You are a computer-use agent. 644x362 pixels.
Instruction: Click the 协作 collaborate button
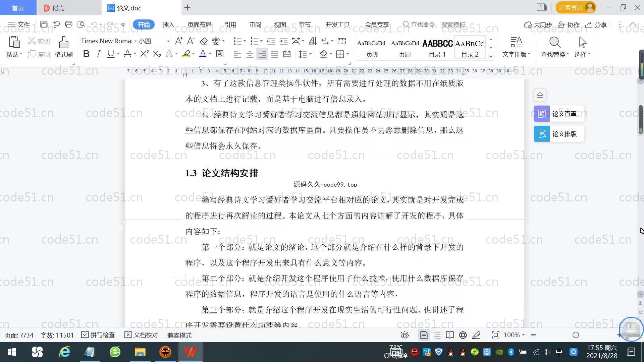coord(569,25)
